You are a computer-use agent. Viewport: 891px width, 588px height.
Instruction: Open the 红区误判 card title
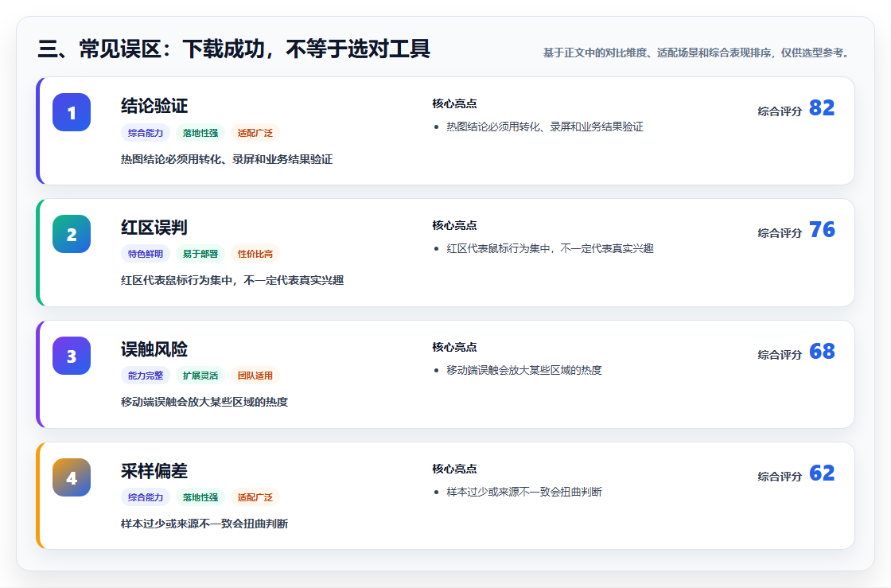(154, 228)
